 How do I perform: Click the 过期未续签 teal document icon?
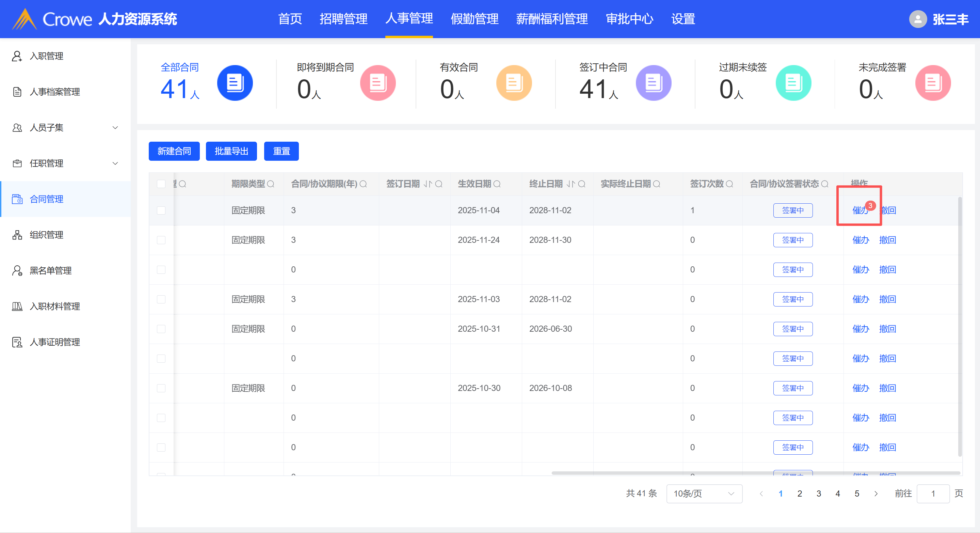tap(793, 83)
